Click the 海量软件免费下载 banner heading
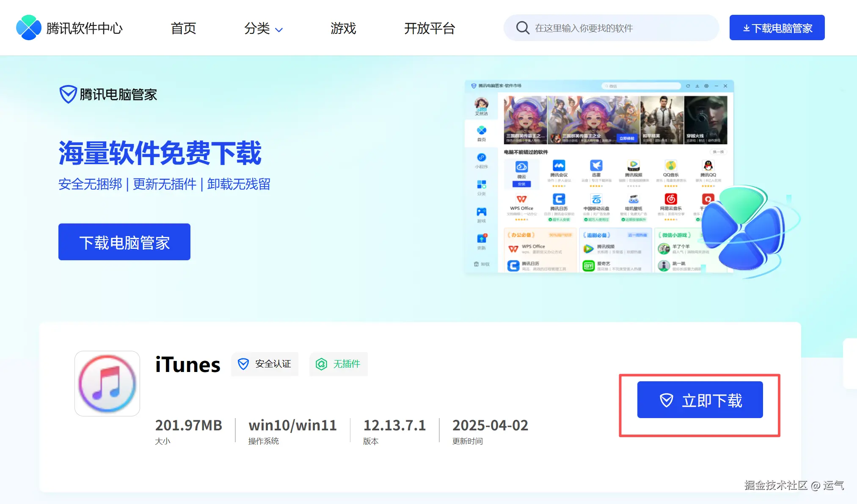This screenshot has height=504, width=857. click(x=160, y=153)
